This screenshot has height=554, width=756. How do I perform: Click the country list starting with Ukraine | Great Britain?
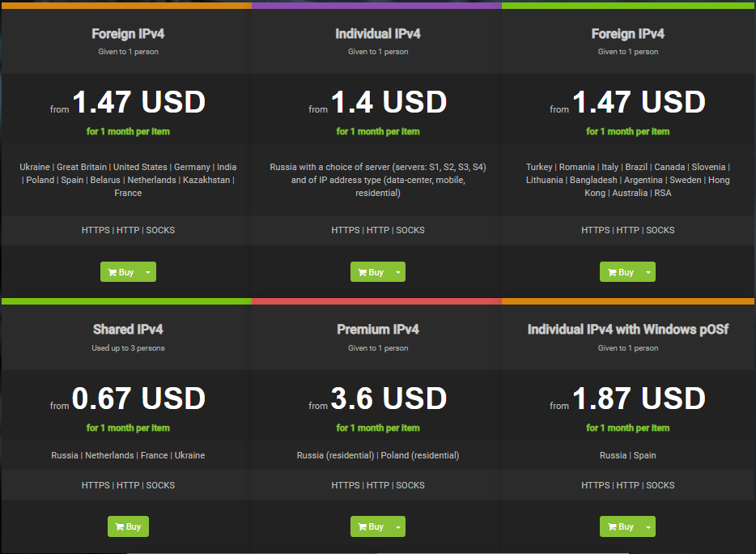pos(128,180)
